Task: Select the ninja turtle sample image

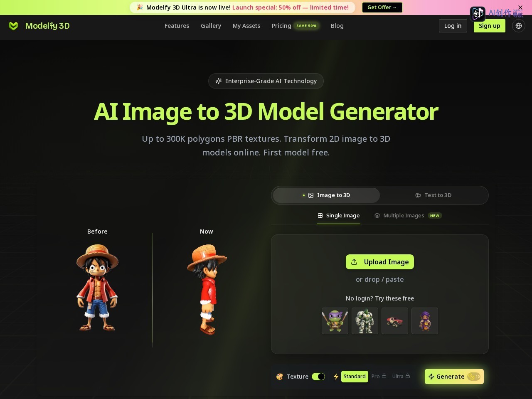Action: 335,321
